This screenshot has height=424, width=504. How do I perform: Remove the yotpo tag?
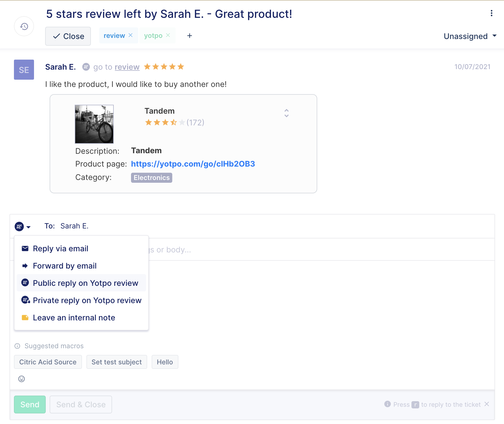168,35
